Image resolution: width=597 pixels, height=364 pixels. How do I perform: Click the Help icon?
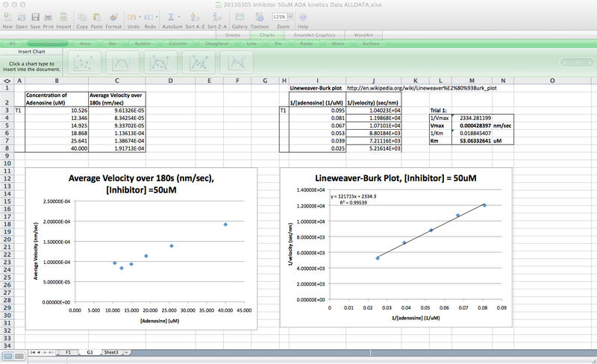(x=302, y=16)
